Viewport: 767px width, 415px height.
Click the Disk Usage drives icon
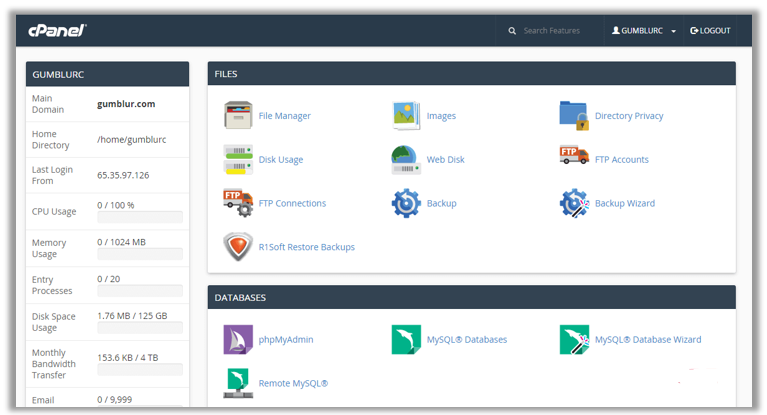(238, 159)
